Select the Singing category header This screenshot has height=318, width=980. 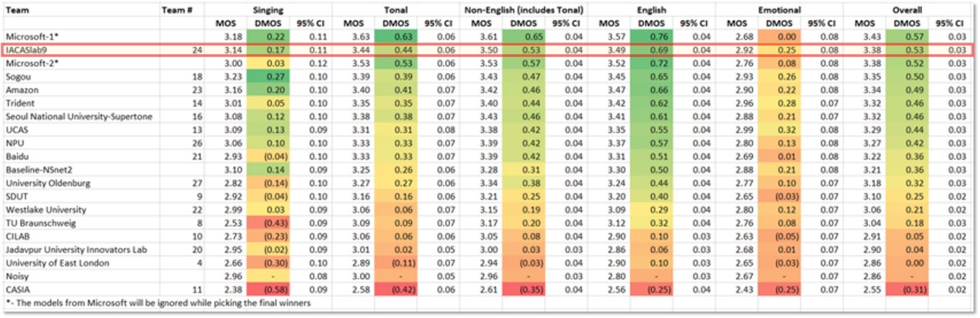click(x=267, y=10)
